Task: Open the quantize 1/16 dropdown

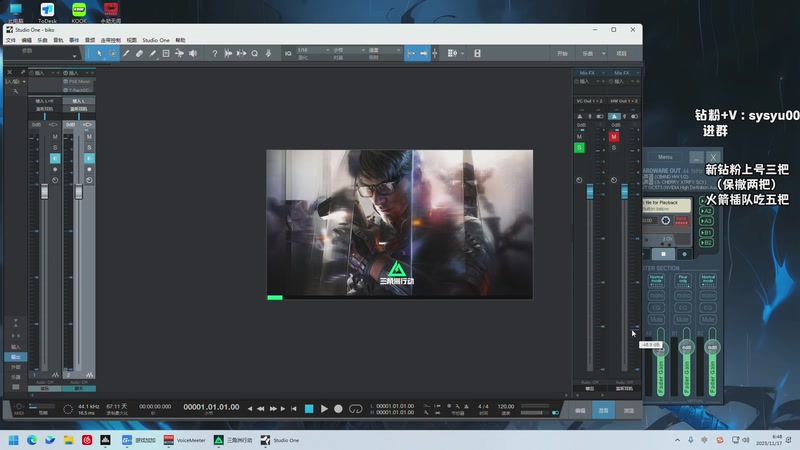Action: [308, 49]
